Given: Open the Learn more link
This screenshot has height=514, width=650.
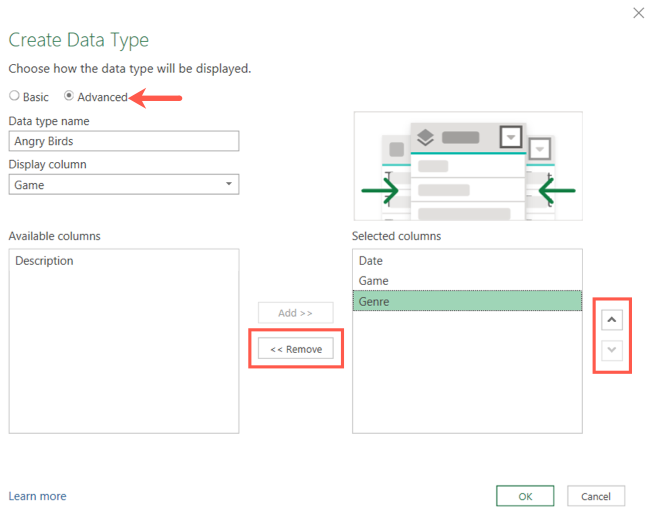Looking at the screenshot, I should 37,496.
